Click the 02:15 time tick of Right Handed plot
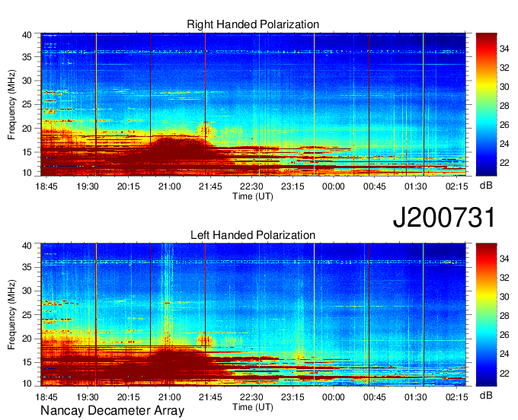The height and width of the screenshot is (420, 518). click(456, 186)
